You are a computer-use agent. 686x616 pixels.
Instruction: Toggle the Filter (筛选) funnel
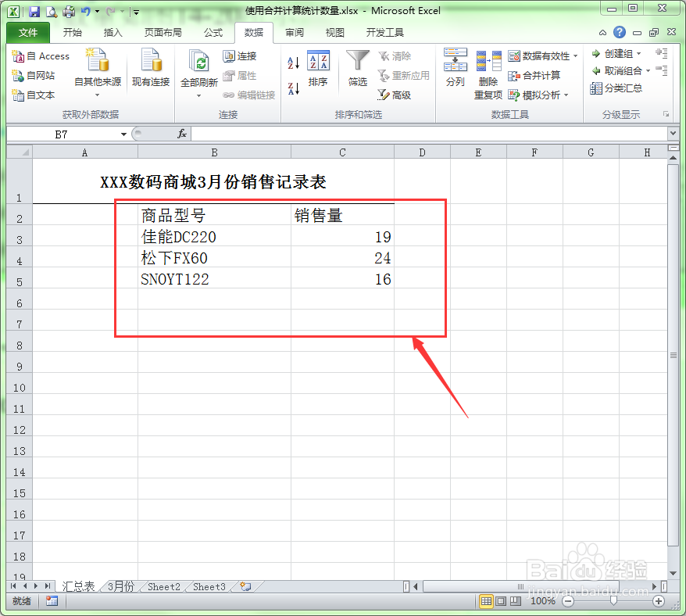coord(357,68)
